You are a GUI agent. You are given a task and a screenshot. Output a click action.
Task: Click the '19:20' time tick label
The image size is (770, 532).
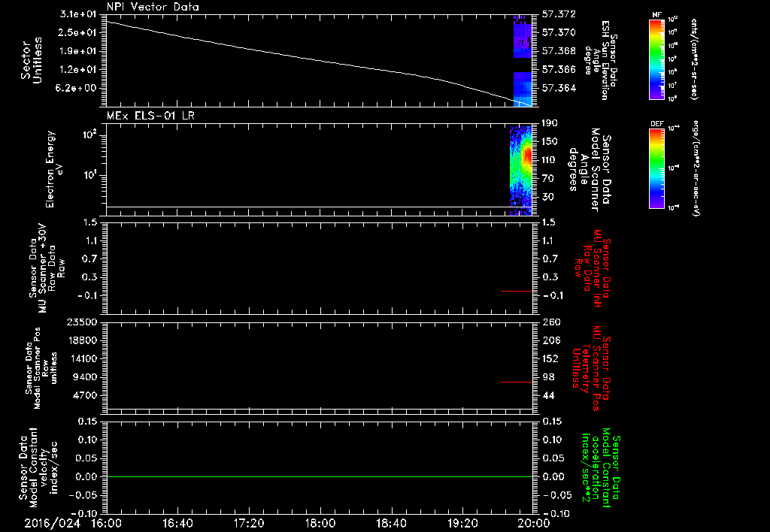[x=462, y=523]
